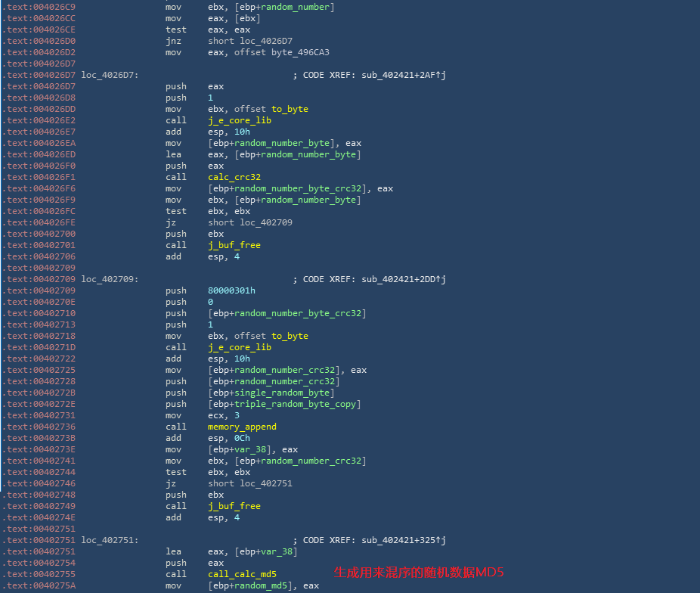Click the ecx register in mov ecx, 3
700x593 pixels.
click(216, 415)
